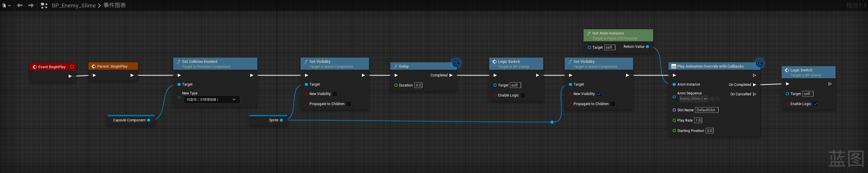Image resolution: width=868 pixels, height=173 pixels.
Task: Click the Delay node latent clock icon
Action: pyautogui.click(x=456, y=63)
